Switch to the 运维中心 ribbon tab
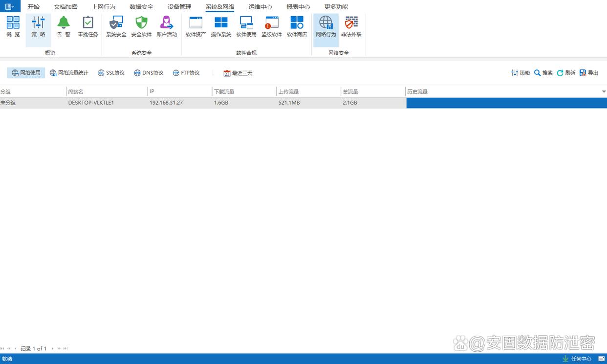 coord(260,7)
